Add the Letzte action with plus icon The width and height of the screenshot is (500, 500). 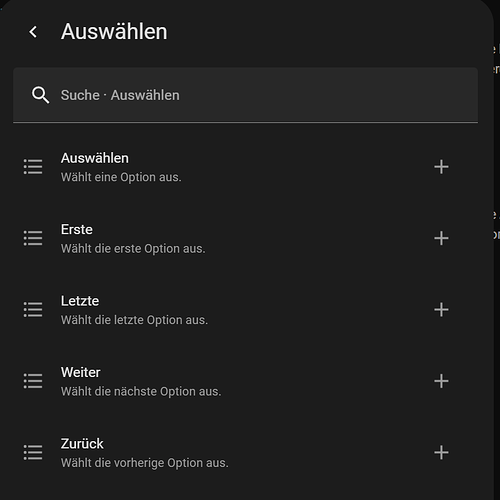[441, 310]
